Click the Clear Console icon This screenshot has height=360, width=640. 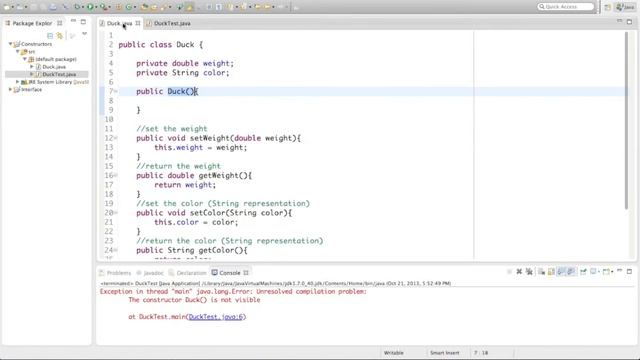(541, 272)
